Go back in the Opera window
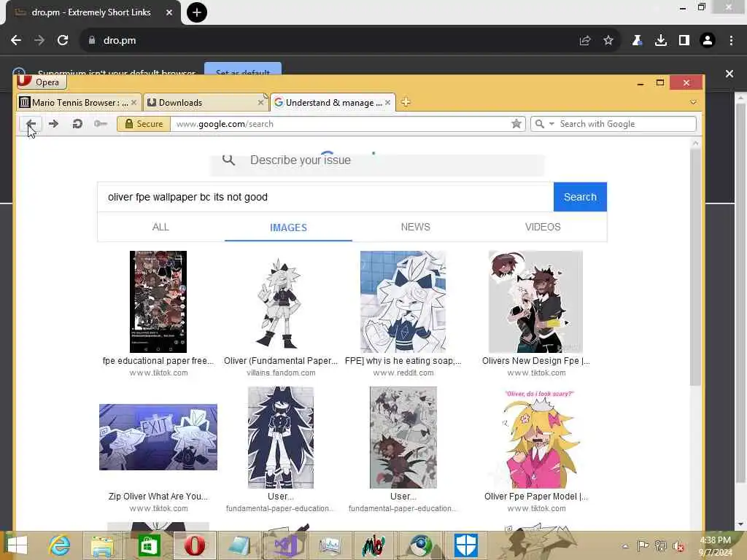Viewport: 747px width, 560px height. pyautogui.click(x=31, y=124)
